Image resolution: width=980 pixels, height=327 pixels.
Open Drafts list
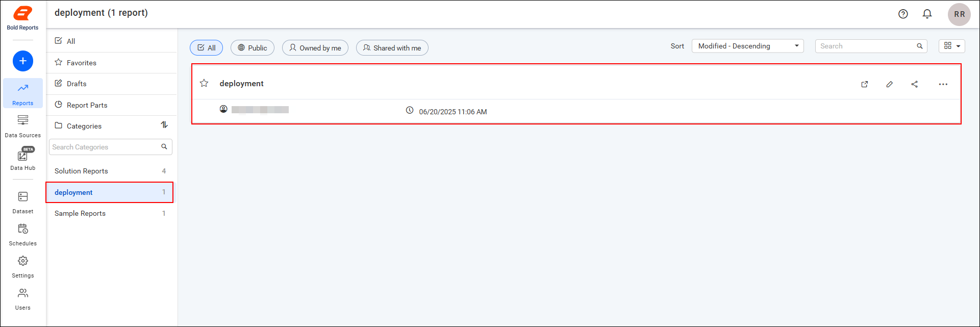112,84
